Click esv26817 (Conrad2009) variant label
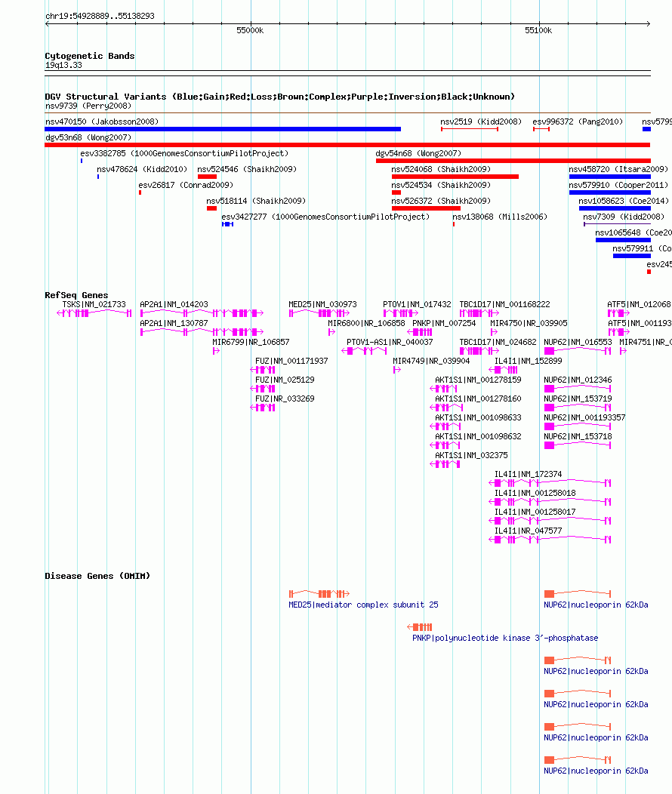This screenshot has width=672, height=794. (186, 186)
